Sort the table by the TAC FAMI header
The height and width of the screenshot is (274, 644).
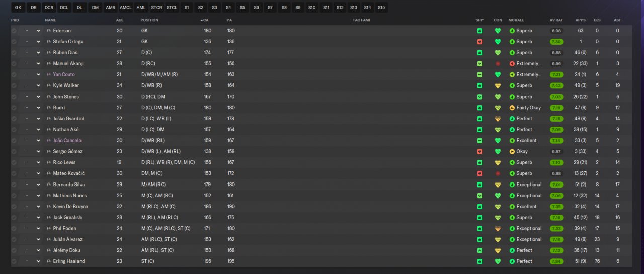point(361,20)
